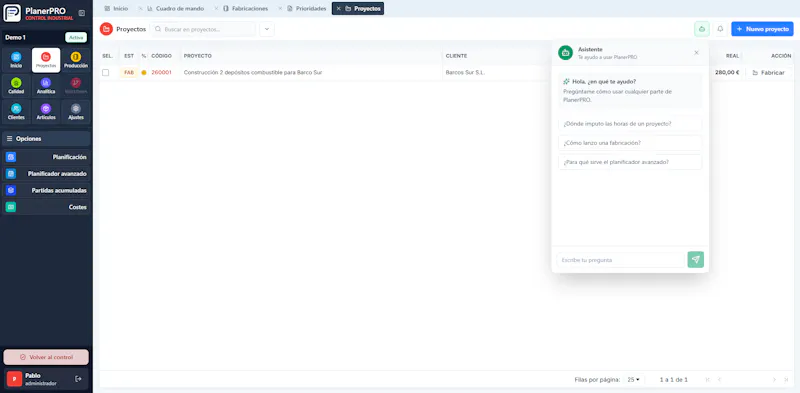The image size is (800, 393).
Task: Open the Proyectos module tile
Action: [x=46, y=60]
